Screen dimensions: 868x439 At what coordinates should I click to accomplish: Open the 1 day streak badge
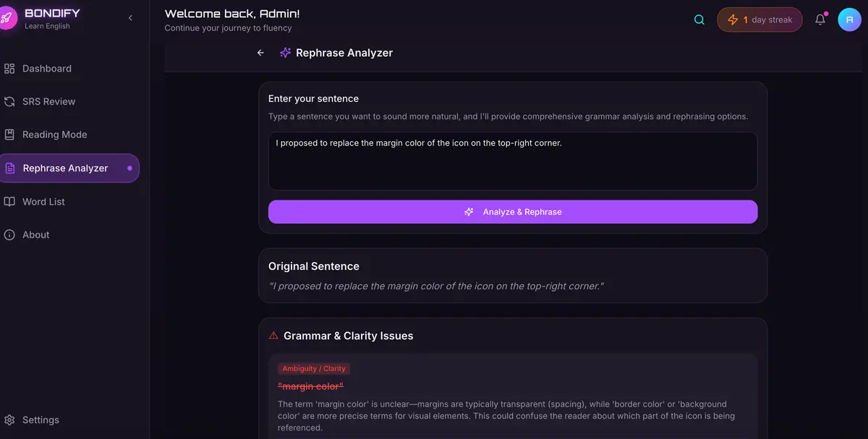759,20
